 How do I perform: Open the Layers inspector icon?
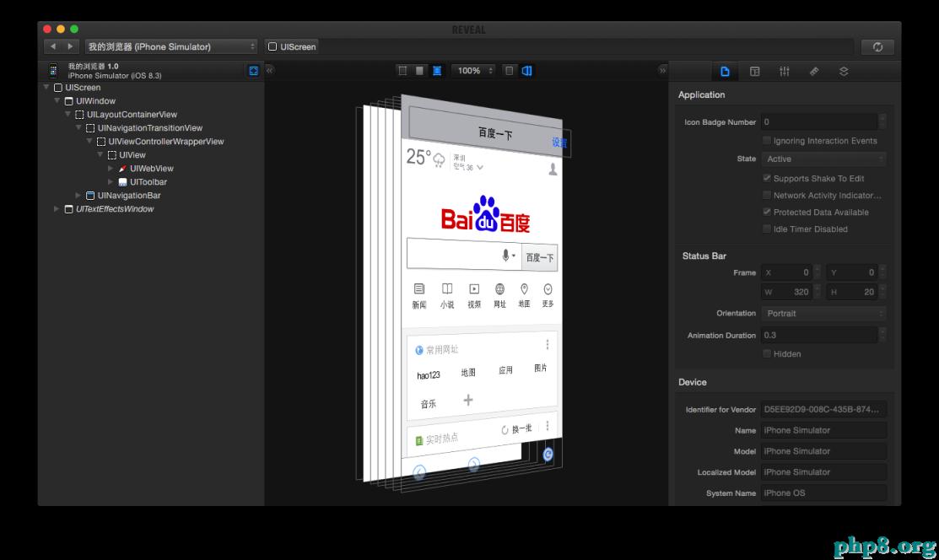[x=843, y=72]
